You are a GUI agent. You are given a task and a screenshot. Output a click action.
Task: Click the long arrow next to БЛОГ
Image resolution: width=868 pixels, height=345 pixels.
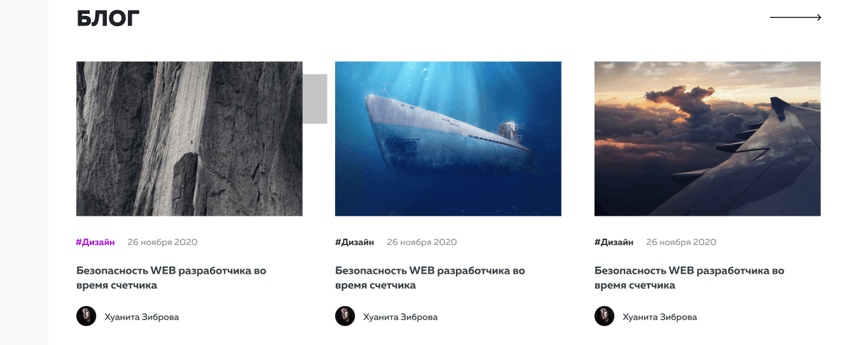tap(796, 18)
